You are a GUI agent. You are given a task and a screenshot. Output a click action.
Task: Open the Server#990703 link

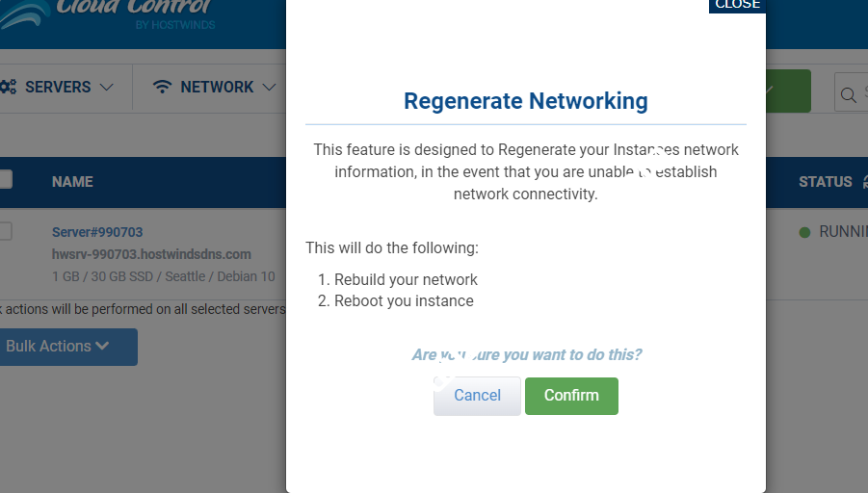pyautogui.click(x=97, y=232)
